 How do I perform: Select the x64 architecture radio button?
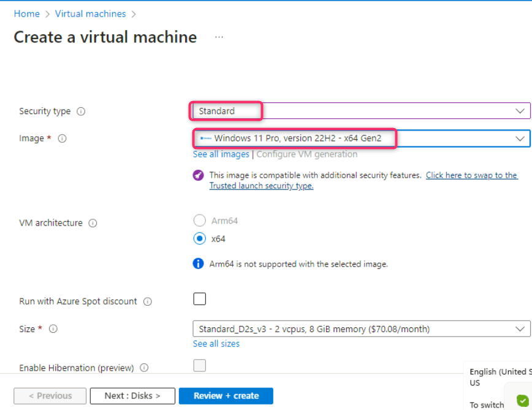pos(199,239)
